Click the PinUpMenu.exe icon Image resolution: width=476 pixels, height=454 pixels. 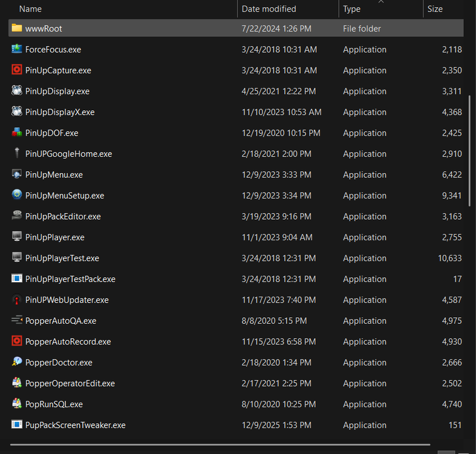coord(17,174)
